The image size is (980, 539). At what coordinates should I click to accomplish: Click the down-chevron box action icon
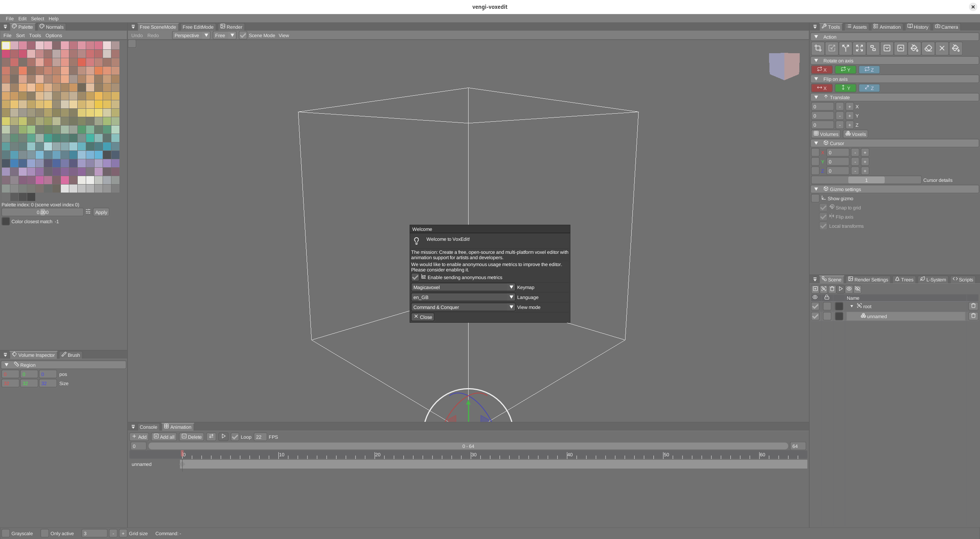(887, 48)
